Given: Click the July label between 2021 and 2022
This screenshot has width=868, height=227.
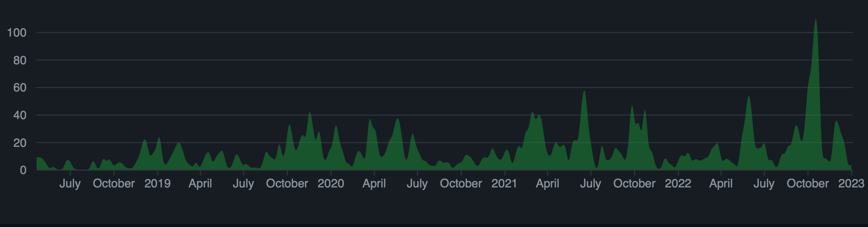Looking at the screenshot, I should (x=590, y=183).
